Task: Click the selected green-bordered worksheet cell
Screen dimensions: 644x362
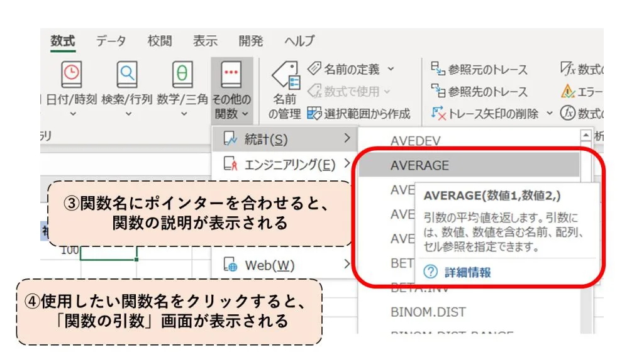Action: (x=108, y=253)
